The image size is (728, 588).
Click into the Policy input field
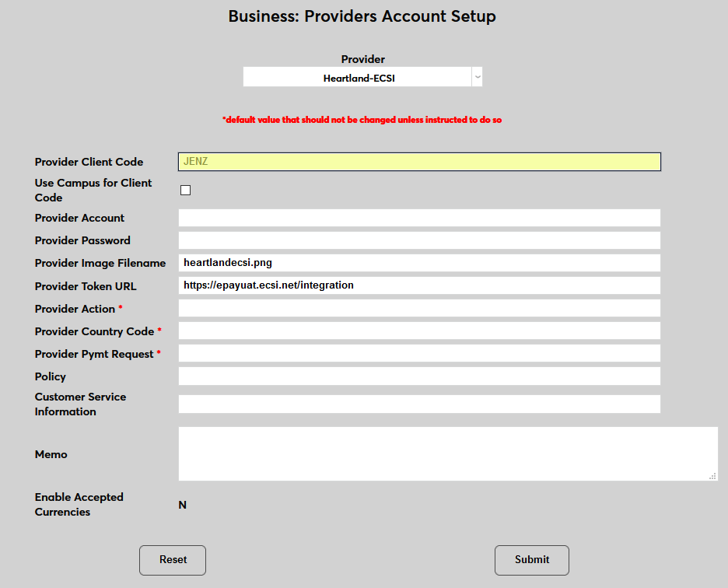tap(419, 376)
